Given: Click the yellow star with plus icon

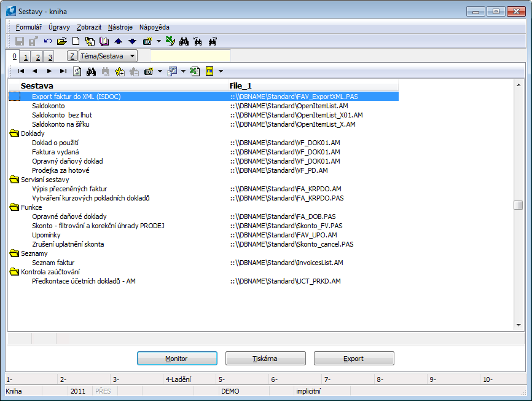Looking at the screenshot, I should [x=120, y=71].
